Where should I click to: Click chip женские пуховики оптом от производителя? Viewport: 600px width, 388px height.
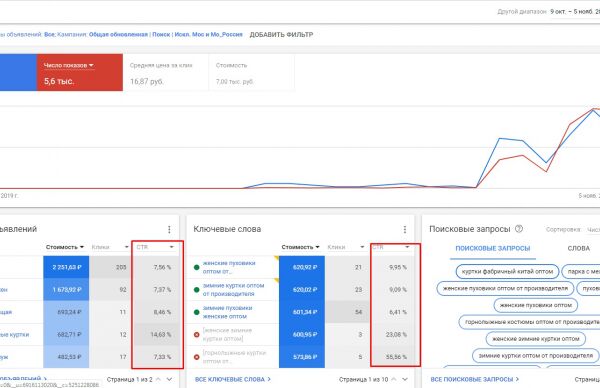505,288
